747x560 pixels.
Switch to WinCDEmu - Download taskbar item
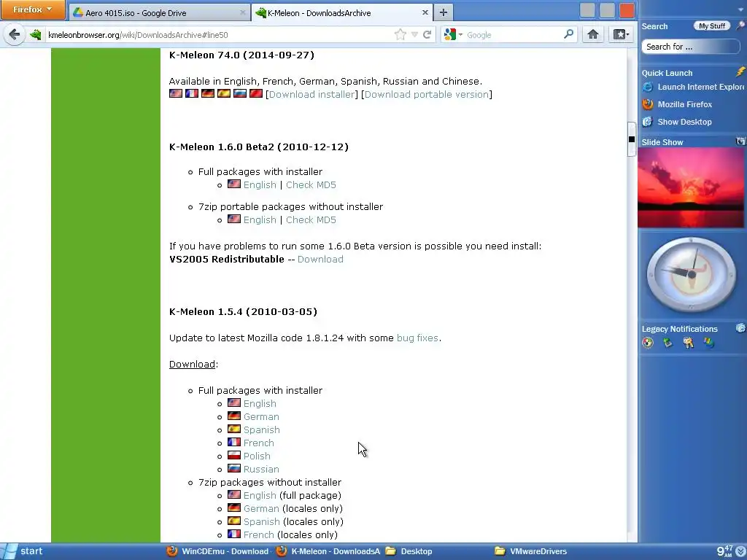(217, 551)
